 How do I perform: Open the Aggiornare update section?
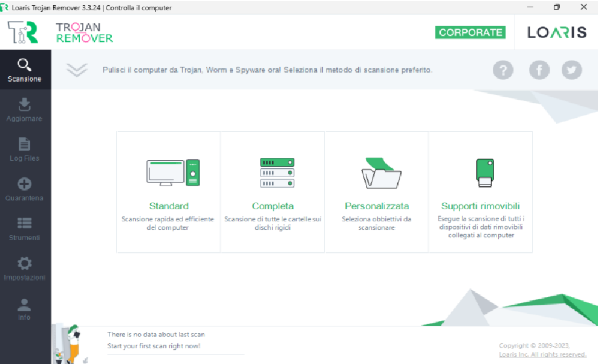tap(25, 110)
